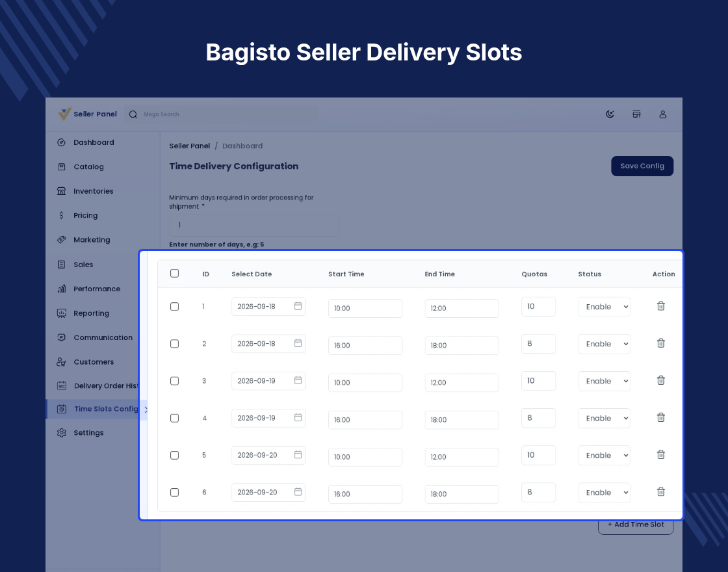Delete time slot with ID 3
Viewport: 728px width, 572px height.
pyautogui.click(x=660, y=380)
